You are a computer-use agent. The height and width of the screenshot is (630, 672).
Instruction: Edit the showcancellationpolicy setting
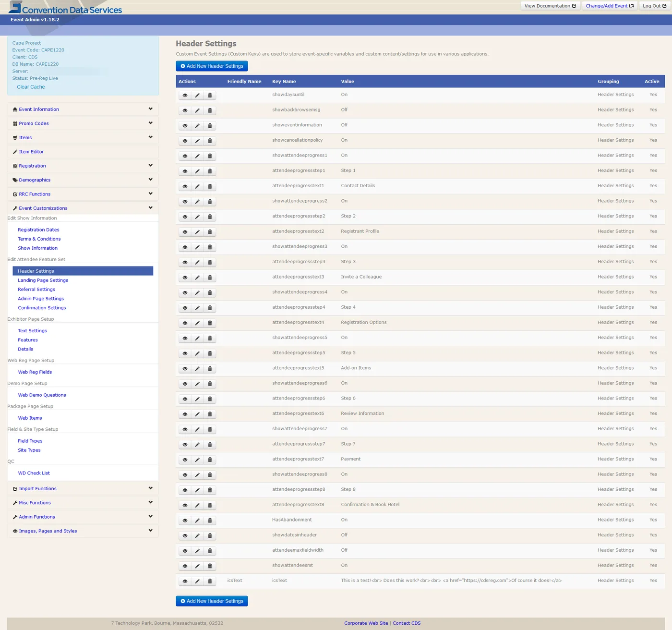click(197, 141)
